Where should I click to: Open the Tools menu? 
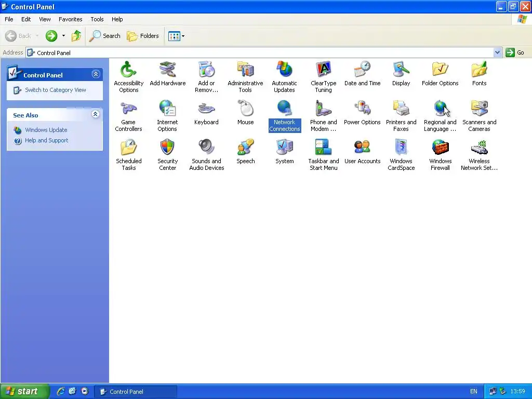tap(97, 19)
